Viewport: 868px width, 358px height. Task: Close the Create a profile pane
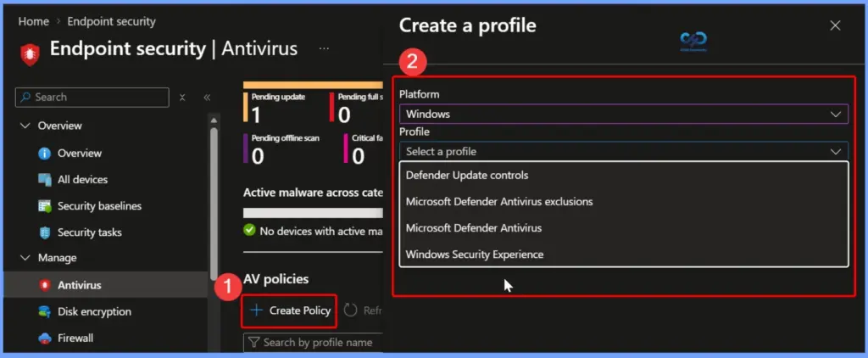[x=835, y=25]
